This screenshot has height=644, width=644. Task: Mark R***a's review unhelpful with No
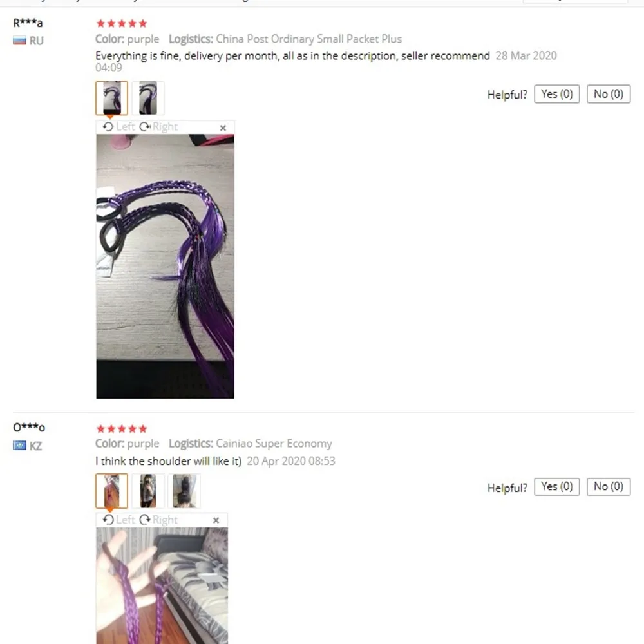[x=609, y=94]
